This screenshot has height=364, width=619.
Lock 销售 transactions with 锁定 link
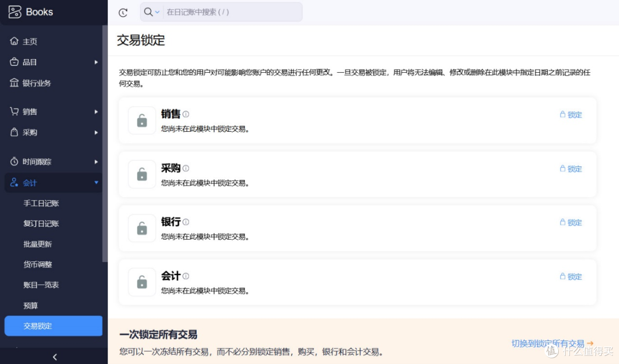click(571, 115)
